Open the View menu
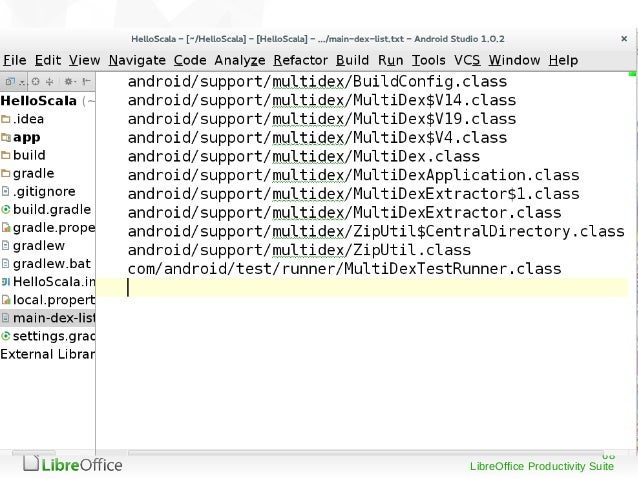 pyautogui.click(x=84, y=60)
